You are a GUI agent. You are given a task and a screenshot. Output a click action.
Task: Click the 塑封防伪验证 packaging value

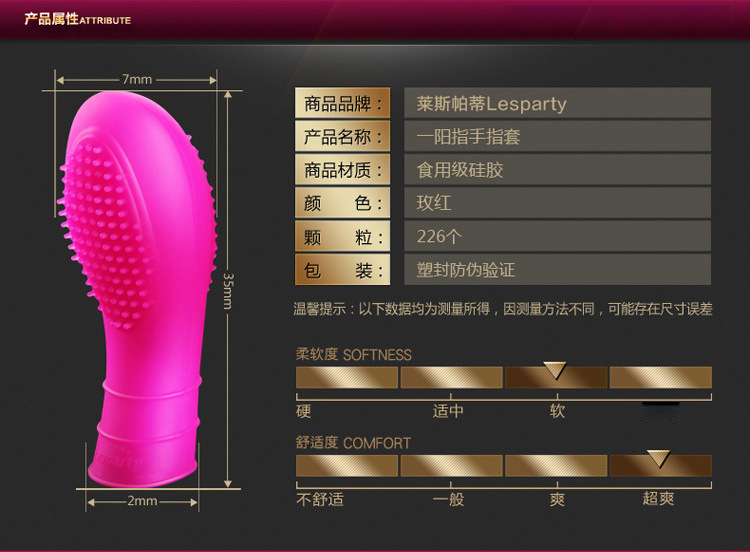[x=466, y=270]
